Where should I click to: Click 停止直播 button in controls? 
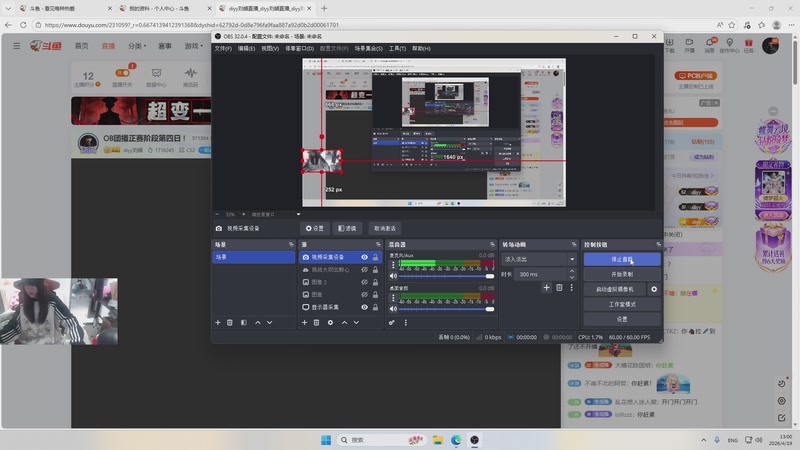622,259
